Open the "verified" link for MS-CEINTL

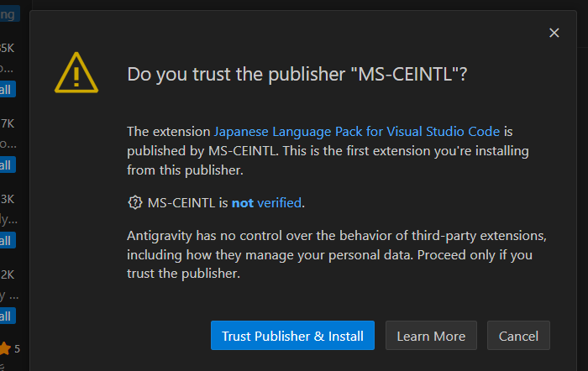tap(279, 202)
